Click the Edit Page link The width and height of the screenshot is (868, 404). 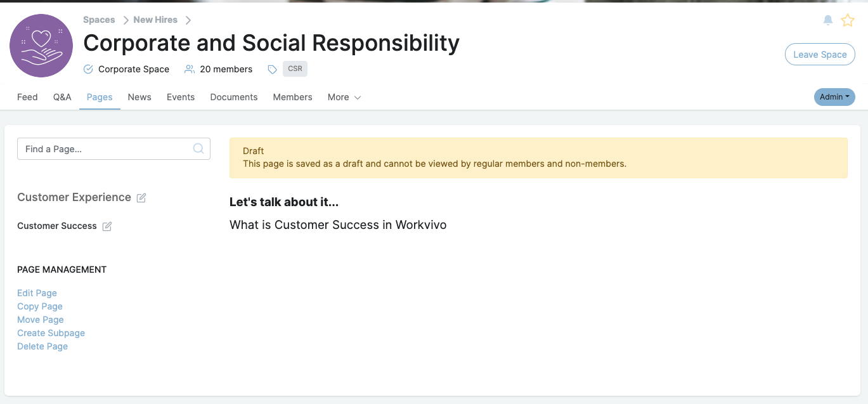pos(37,293)
